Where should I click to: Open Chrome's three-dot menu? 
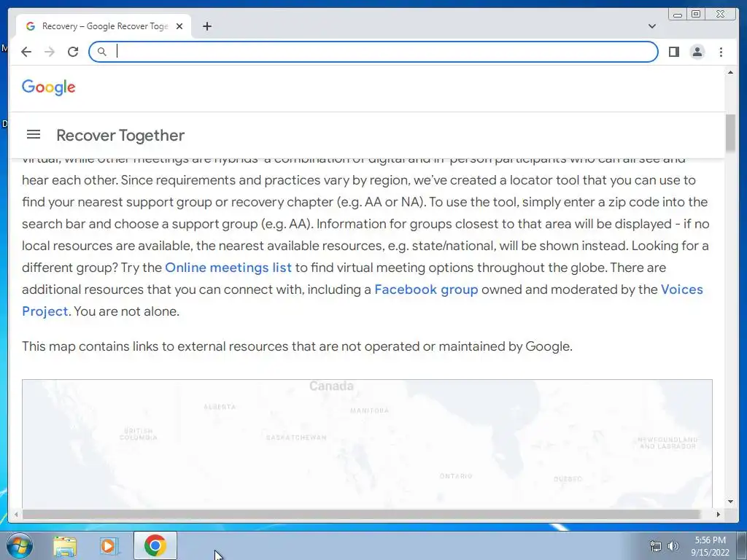pyautogui.click(x=721, y=52)
